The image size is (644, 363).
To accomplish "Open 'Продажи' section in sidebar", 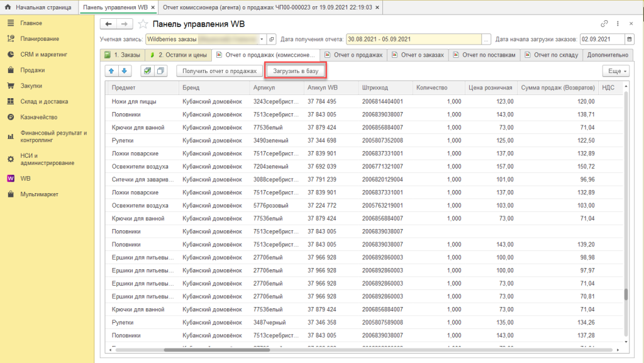I will (31, 70).
